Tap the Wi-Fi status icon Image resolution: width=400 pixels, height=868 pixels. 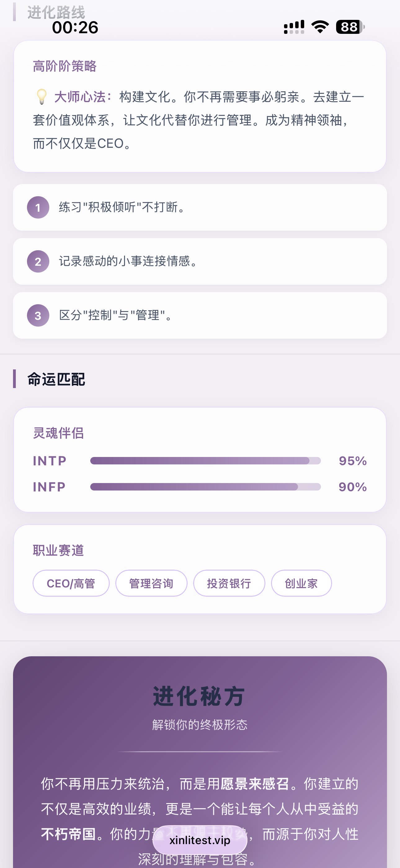click(320, 27)
